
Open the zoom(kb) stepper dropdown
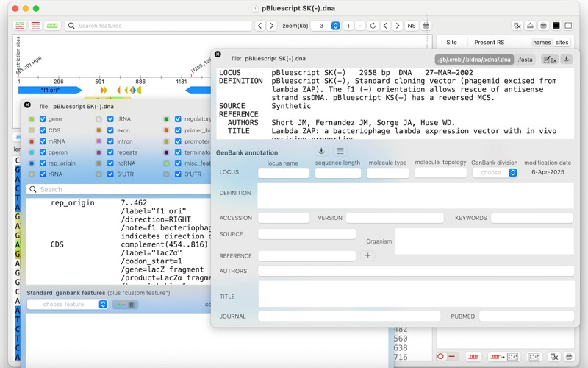click(336, 26)
